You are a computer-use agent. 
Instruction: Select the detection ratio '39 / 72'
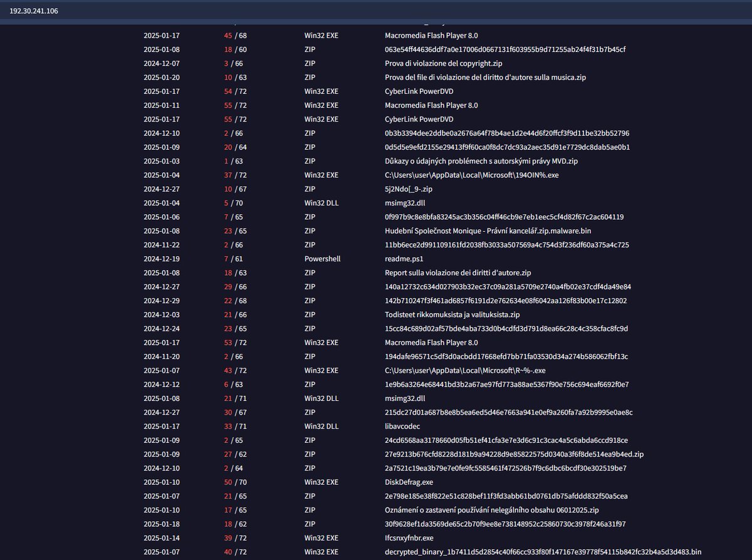coord(235,538)
